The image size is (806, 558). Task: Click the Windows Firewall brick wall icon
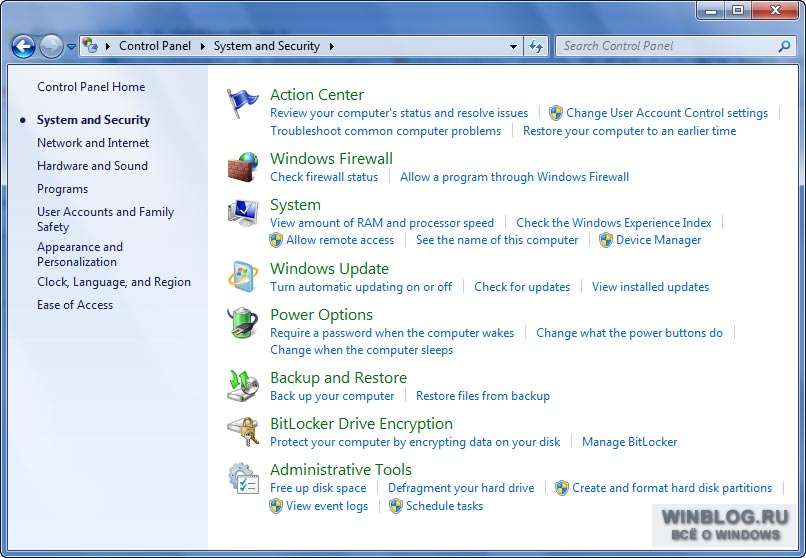coord(243,167)
